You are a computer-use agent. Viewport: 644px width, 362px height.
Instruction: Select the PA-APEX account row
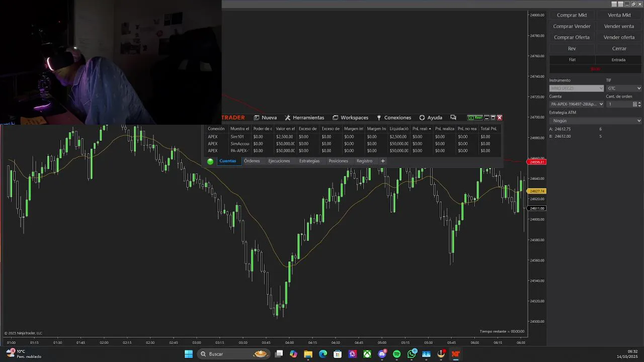pos(354,151)
